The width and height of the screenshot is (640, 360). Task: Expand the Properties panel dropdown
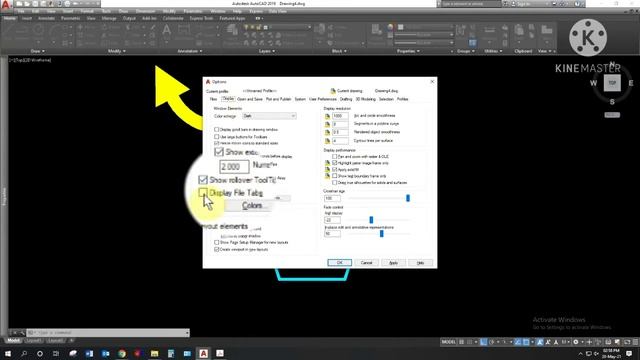tap(408, 51)
